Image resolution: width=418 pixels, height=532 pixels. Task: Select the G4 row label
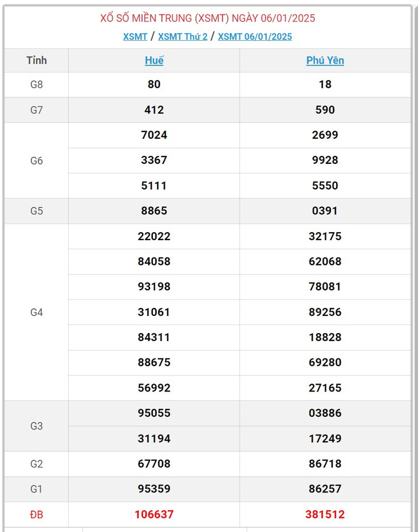pyautogui.click(x=37, y=312)
